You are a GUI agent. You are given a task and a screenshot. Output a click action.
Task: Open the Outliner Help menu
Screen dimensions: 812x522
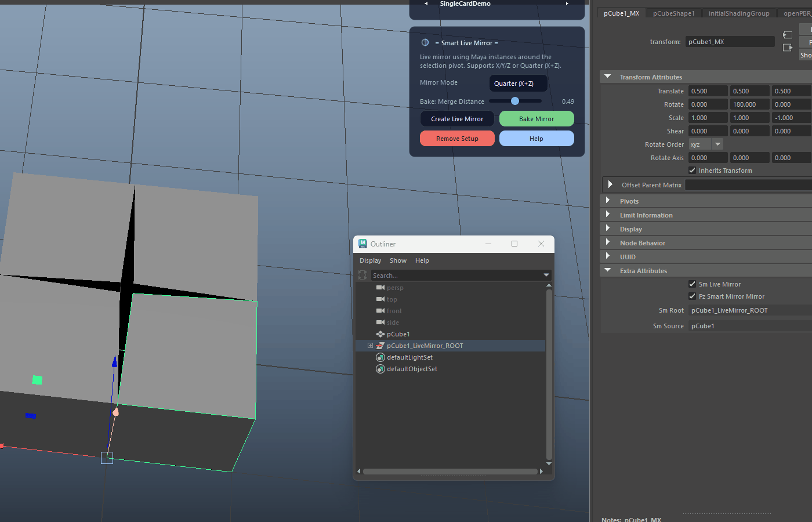[x=422, y=260]
